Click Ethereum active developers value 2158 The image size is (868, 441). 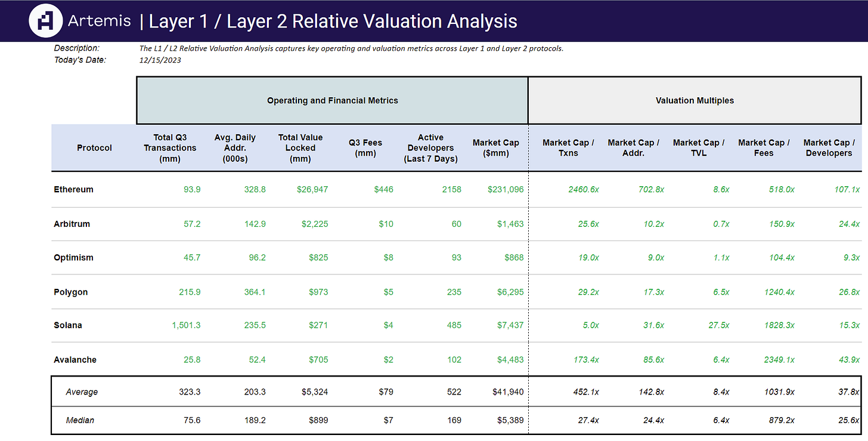(451, 189)
